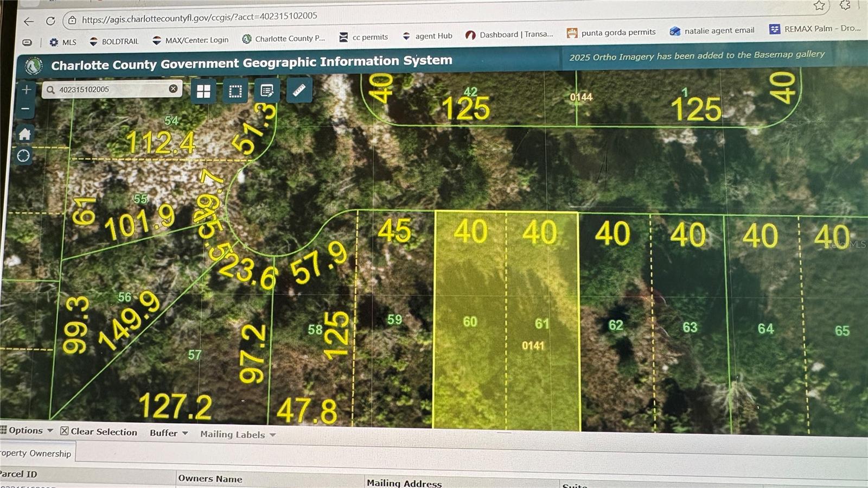The width and height of the screenshot is (868, 488).
Task: Open the browser extensions puzzle icon
Action: pos(845,5)
